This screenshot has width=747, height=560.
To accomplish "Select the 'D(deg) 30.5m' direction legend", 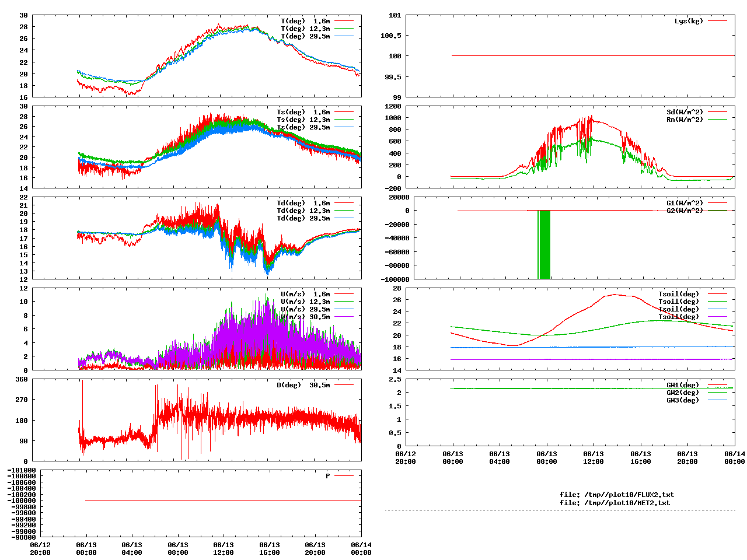I will coord(303,385).
